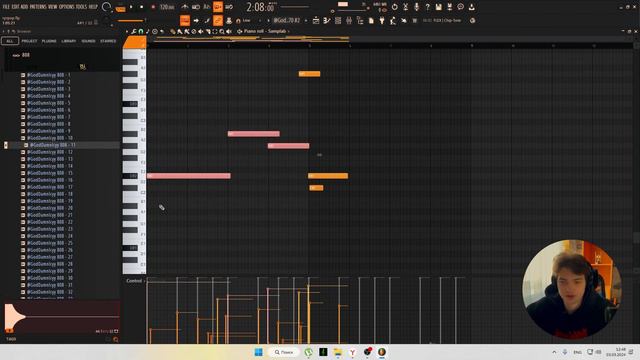Click the plug icon in second toolbar row
The image size is (640, 360).
click(381, 20)
